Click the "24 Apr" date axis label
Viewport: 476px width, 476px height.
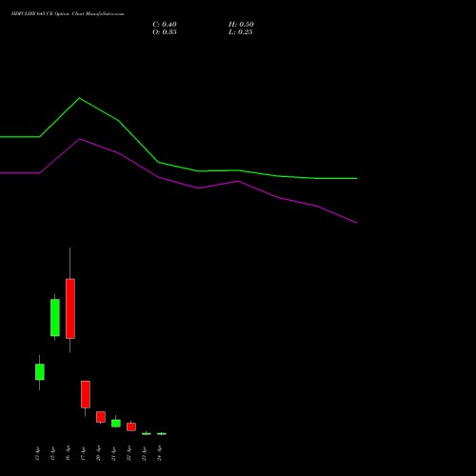coord(159,453)
